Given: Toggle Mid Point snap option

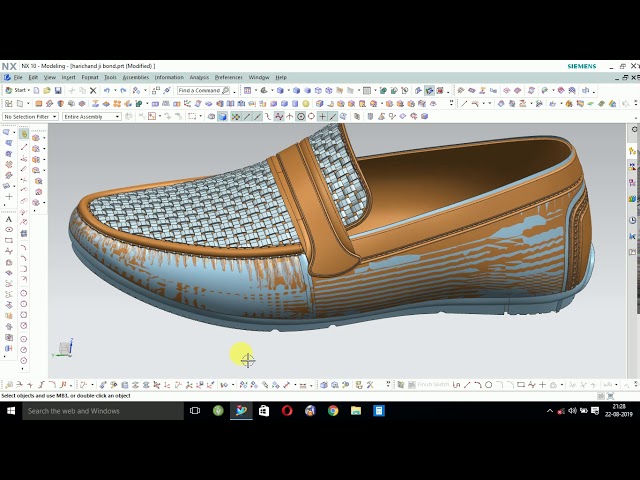Looking at the screenshot, I should 258,117.
